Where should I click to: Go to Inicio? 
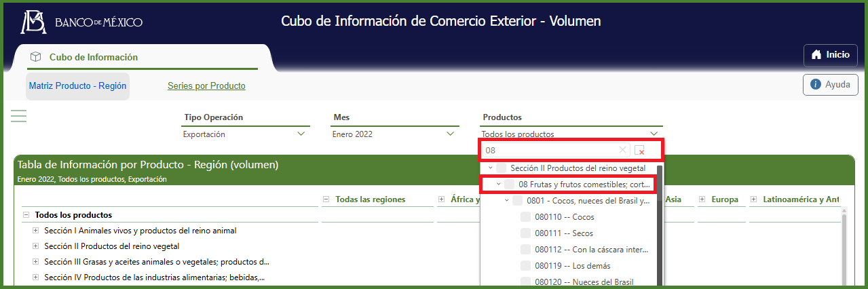click(830, 55)
